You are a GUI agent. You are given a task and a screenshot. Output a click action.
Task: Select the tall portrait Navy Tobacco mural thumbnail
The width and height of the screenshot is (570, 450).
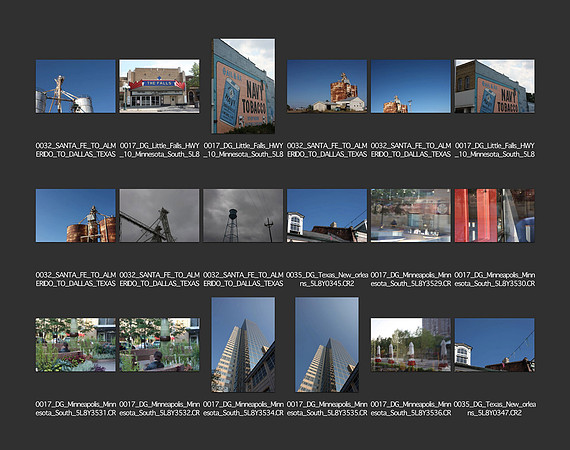[243, 86]
